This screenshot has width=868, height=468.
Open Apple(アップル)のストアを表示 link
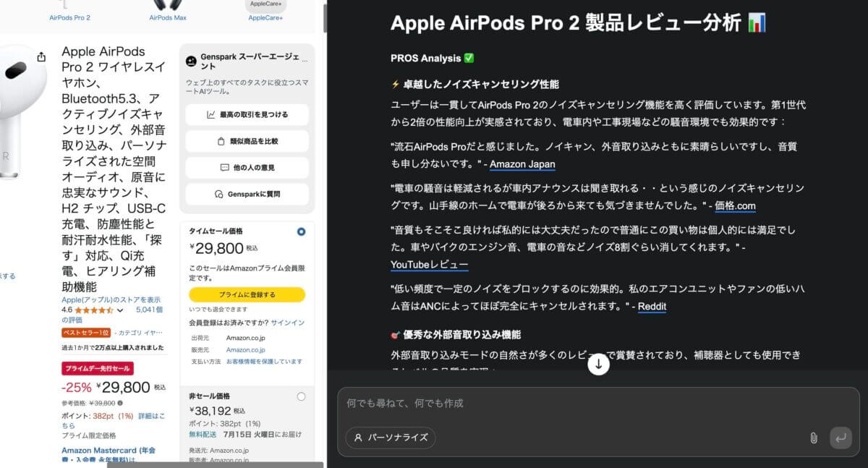111,300
